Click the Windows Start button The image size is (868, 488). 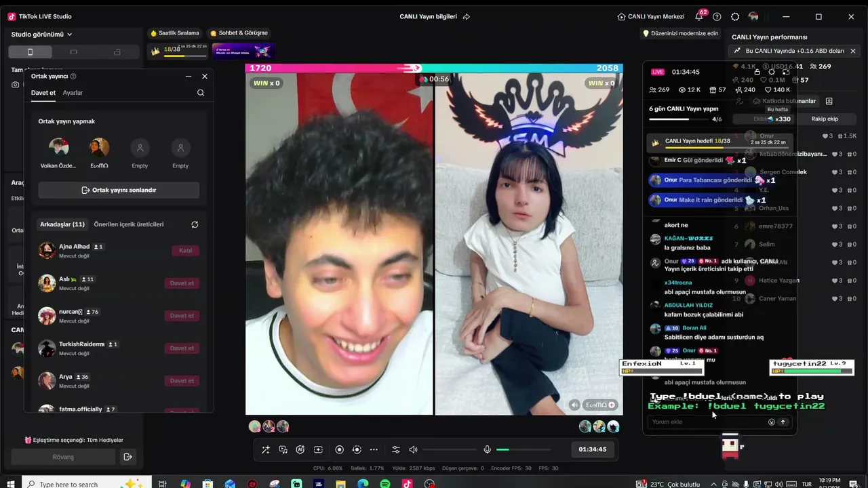[12, 484]
